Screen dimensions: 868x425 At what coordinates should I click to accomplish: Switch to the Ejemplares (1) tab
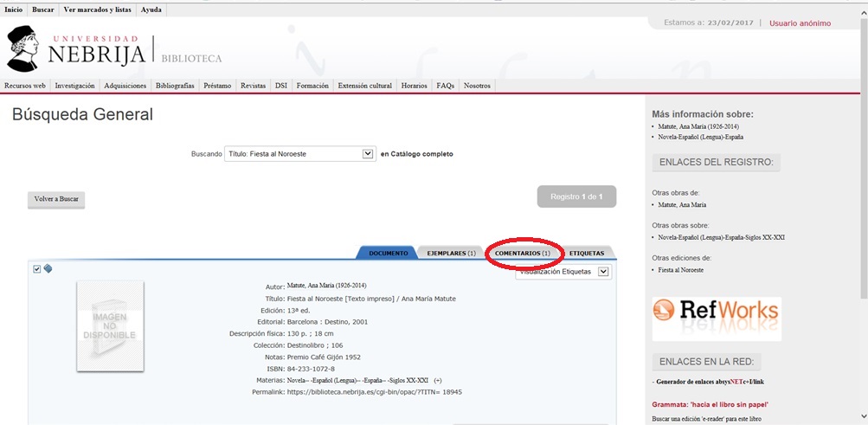coord(450,253)
